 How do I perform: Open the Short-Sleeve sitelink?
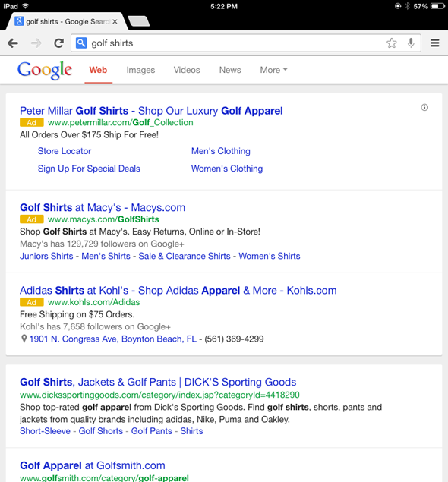45,431
